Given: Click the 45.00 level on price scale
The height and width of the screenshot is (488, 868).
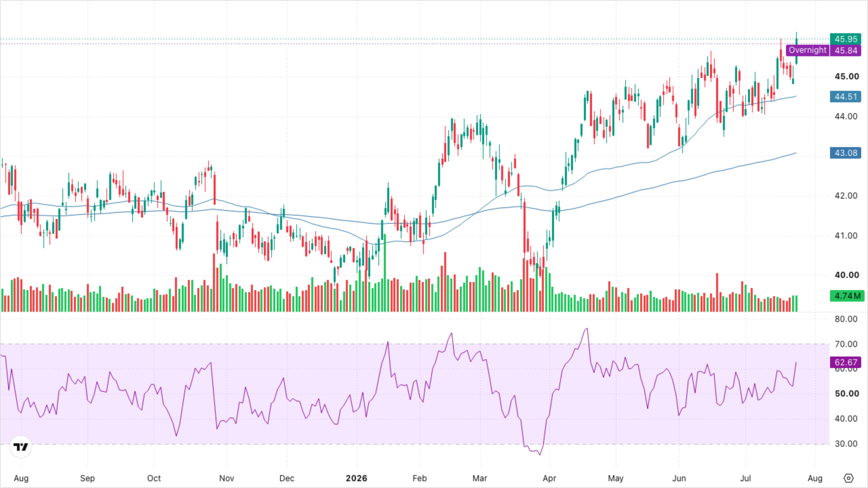Looking at the screenshot, I should tap(847, 76).
